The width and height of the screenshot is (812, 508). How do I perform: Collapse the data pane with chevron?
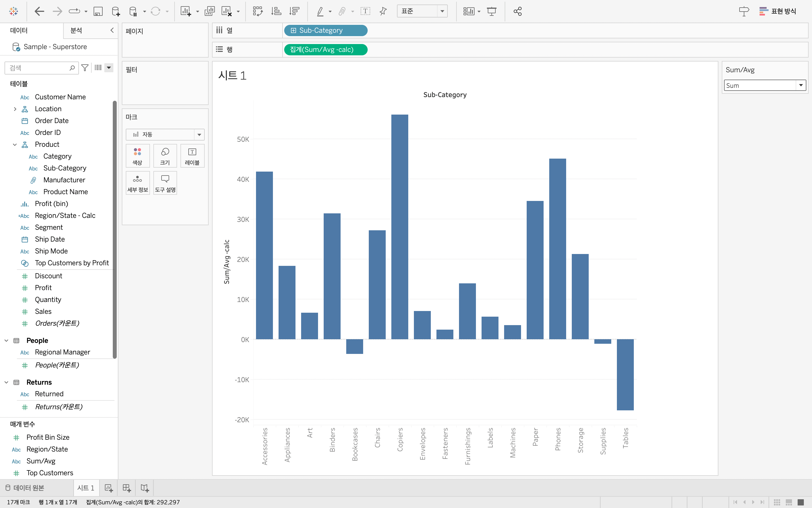(x=112, y=30)
